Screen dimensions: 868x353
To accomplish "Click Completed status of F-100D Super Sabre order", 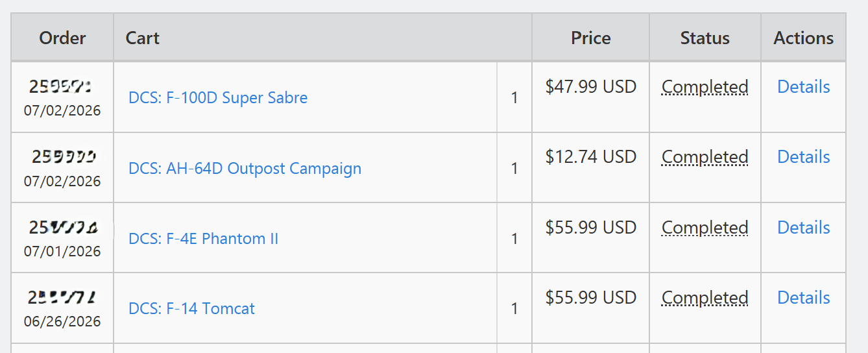I will pyautogui.click(x=705, y=87).
